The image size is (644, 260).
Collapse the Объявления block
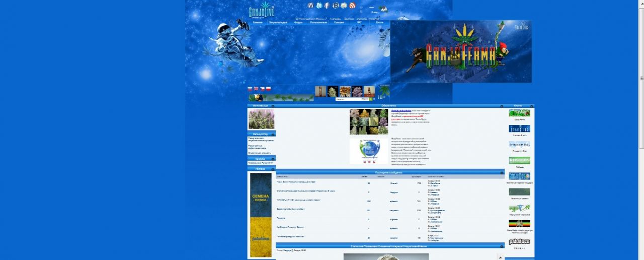pyautogui.click(x=502, y=106)
